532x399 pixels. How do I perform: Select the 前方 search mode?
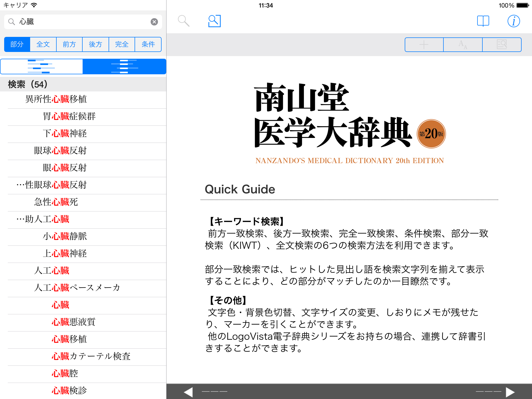pos(69,44)
